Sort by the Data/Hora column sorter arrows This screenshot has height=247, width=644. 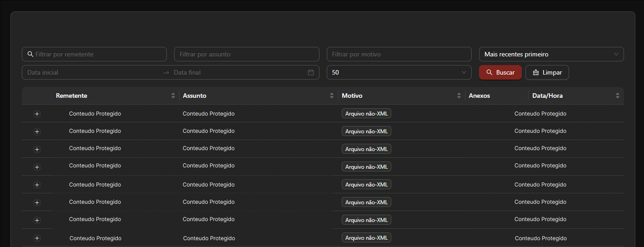(618, 96)
